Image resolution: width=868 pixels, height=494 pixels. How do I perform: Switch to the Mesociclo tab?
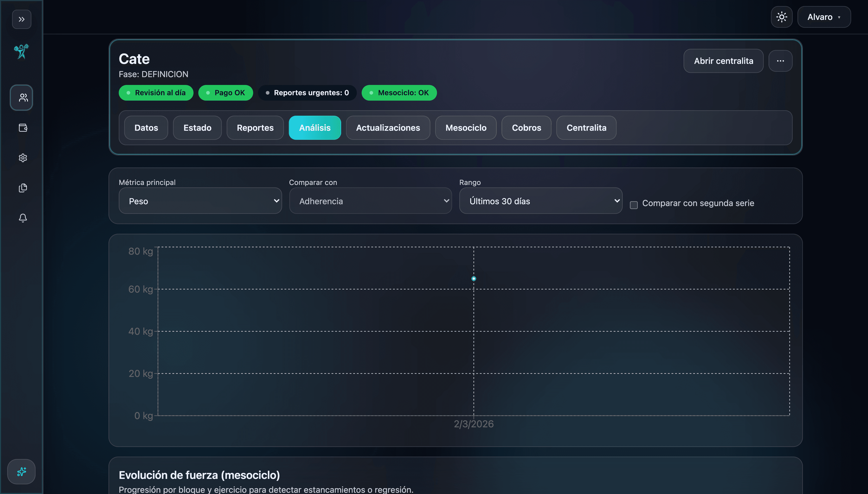[466, 128]
